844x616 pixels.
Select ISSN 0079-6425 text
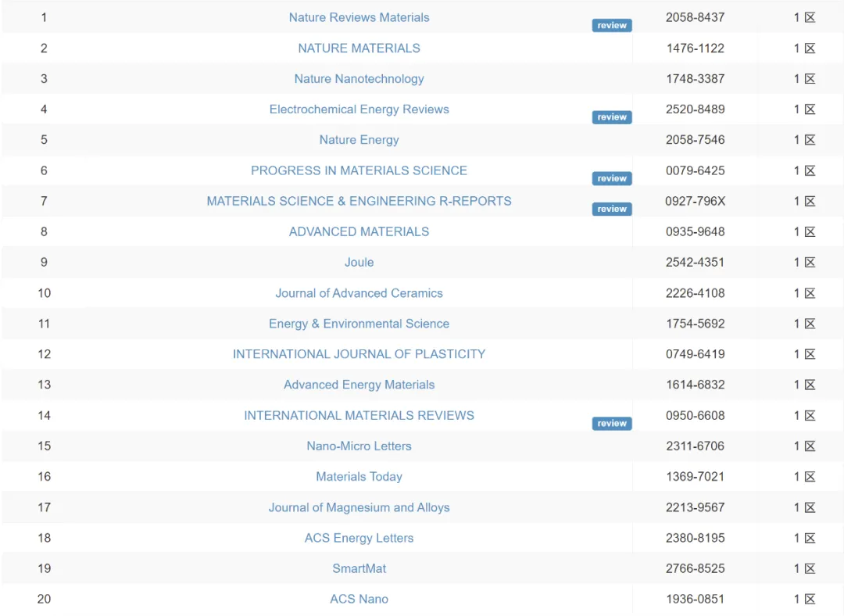tap(695, 170)
